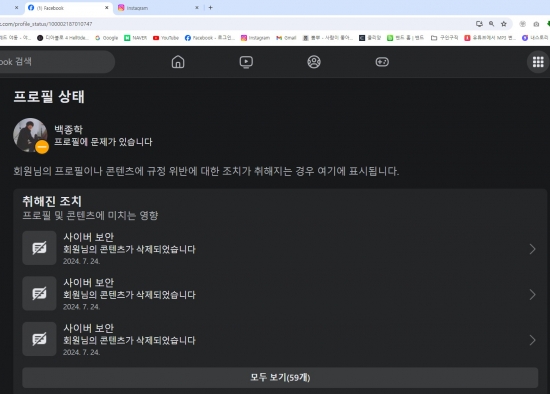Click the first removed-content icon
The image size is (550, 394).
39,248
